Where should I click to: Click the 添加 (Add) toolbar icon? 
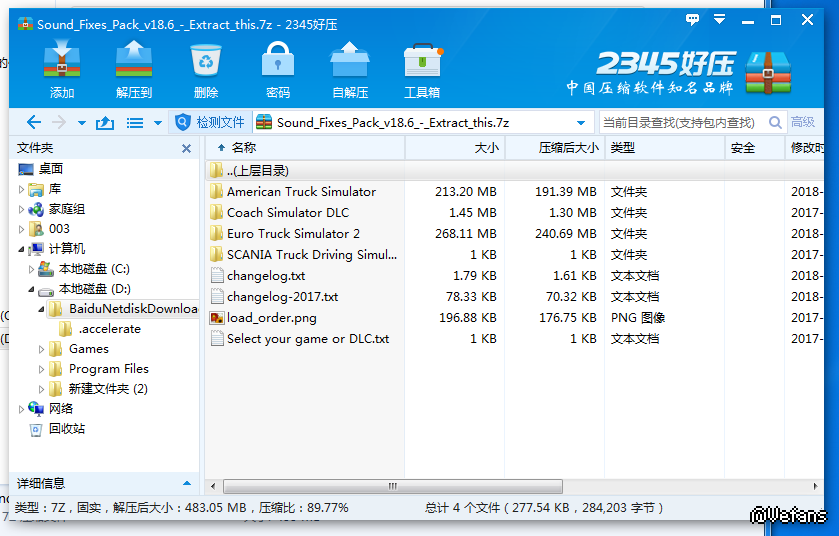tap(62, 70)
